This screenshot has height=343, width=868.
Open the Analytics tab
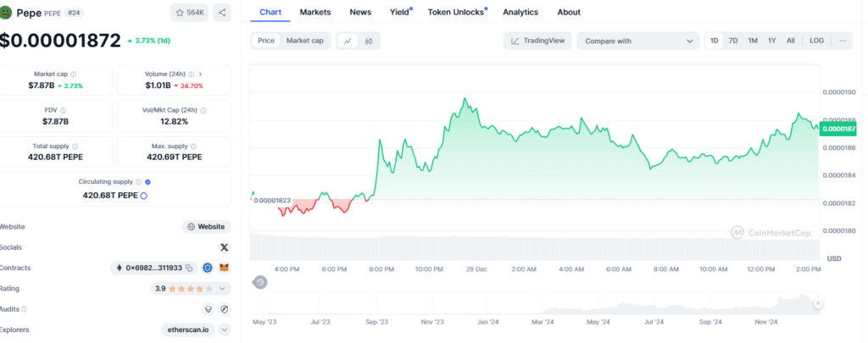[x=520, y=12]
